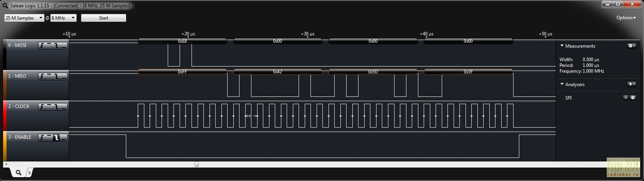Toggle falling edge trigger on ENABLE channel

[56, 138]
